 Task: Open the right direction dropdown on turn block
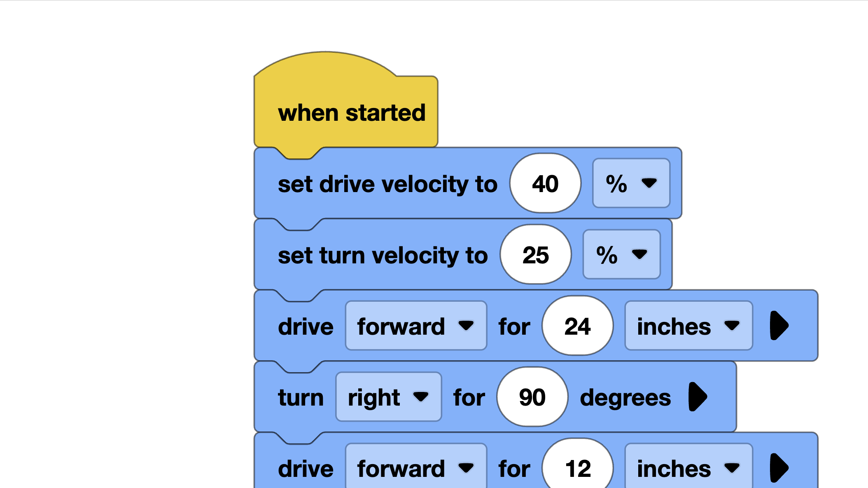pyautogui.click(x=387, y=397)
